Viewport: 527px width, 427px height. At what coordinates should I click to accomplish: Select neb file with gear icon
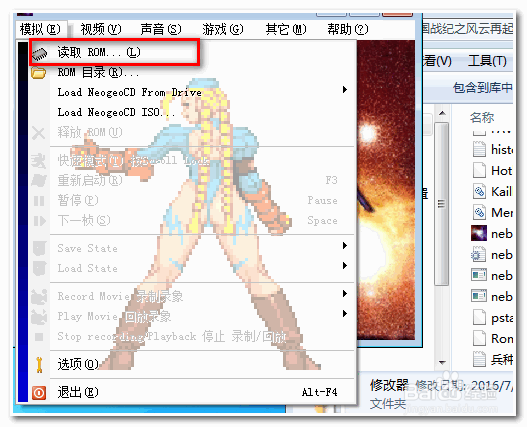pyautogui.click(x=492, y=255)
